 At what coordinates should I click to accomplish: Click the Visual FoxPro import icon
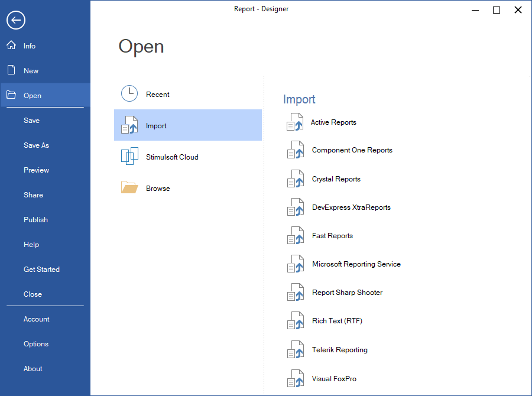click(x=295, y=379)
